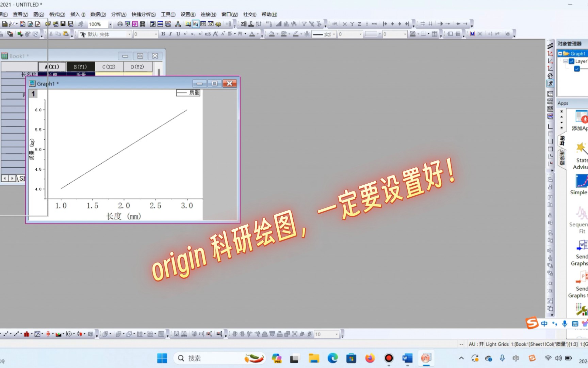Select the Zoom-In magnifier tool on the toolbar
This screenshot has width=588, height=368.
pyautogui.click(x=196, y=23)
